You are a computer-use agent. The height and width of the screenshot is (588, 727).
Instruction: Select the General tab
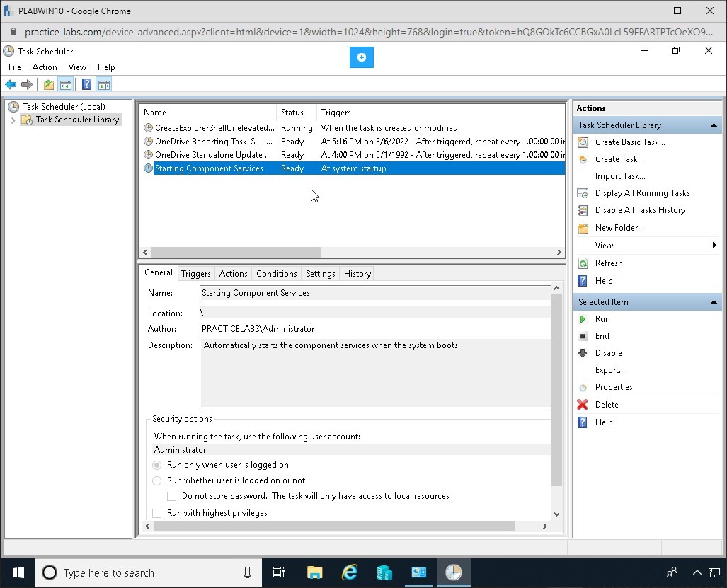coord(159,272)
